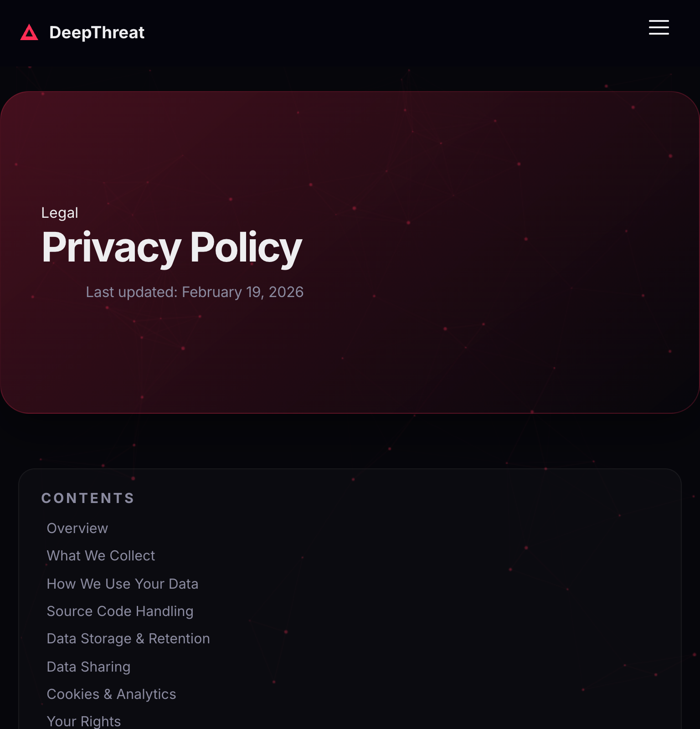Click blank space inside the Contents panel
The width and height of the screenshot is (700, 729).
[x=456, y=615]
